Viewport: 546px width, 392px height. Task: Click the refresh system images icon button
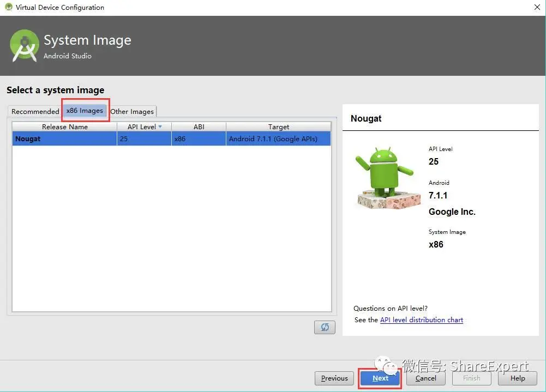click(325, 327)
